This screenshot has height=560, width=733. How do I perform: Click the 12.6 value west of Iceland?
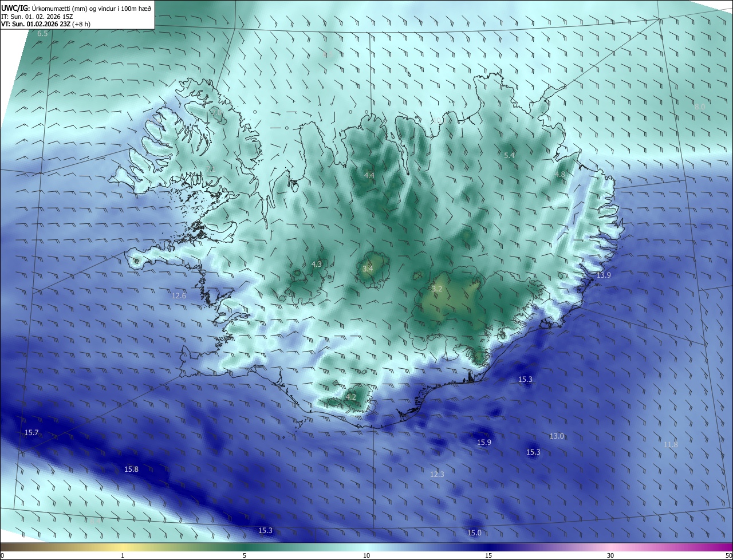(x=179, y=296)
